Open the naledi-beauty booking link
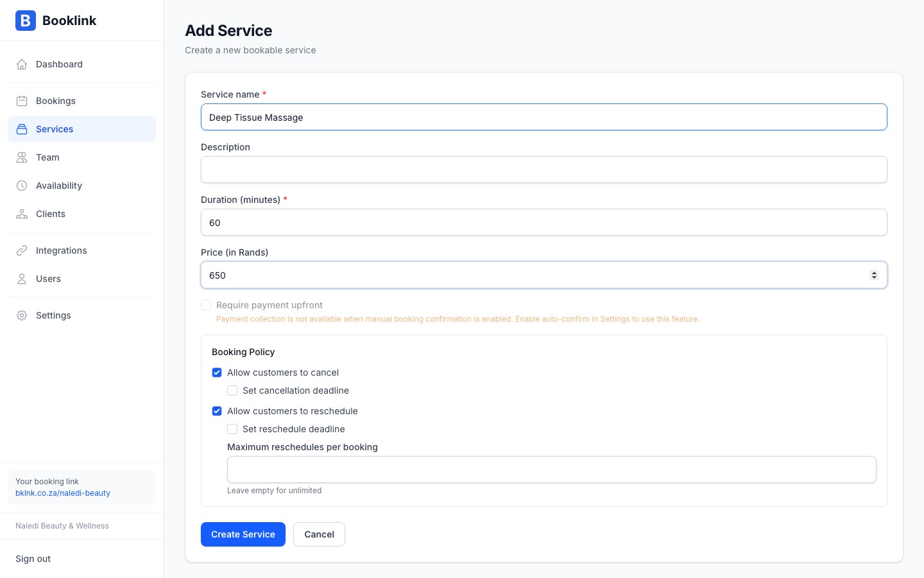 pyautogui.click(x=63, y=493)
